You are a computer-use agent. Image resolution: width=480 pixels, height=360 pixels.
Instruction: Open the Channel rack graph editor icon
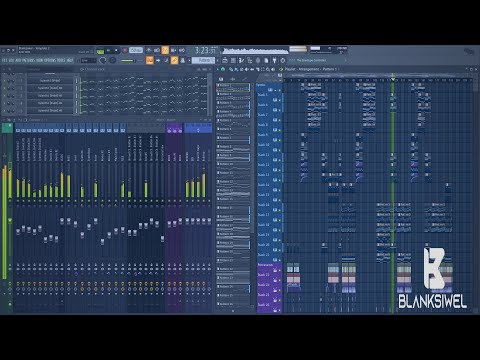coord(199,69)
